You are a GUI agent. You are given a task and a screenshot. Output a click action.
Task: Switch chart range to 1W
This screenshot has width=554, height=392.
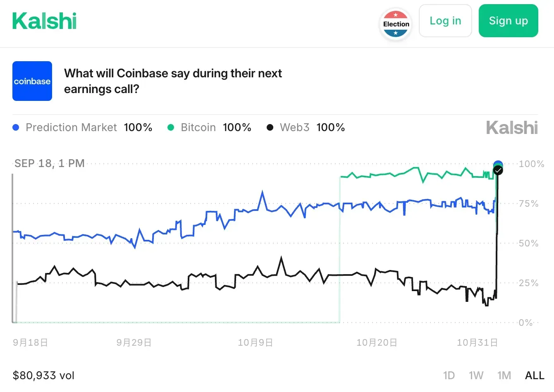click(x=476, y=375)
